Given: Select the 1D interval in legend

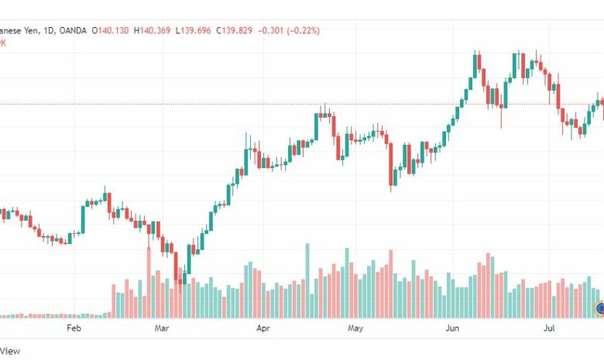Looking at the screenshot, I should (x=49, y=31).
